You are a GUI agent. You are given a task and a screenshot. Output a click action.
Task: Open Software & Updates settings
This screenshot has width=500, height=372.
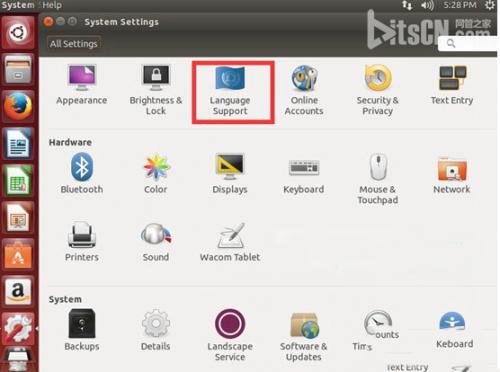pyautogui.click(x=304, y=337)
